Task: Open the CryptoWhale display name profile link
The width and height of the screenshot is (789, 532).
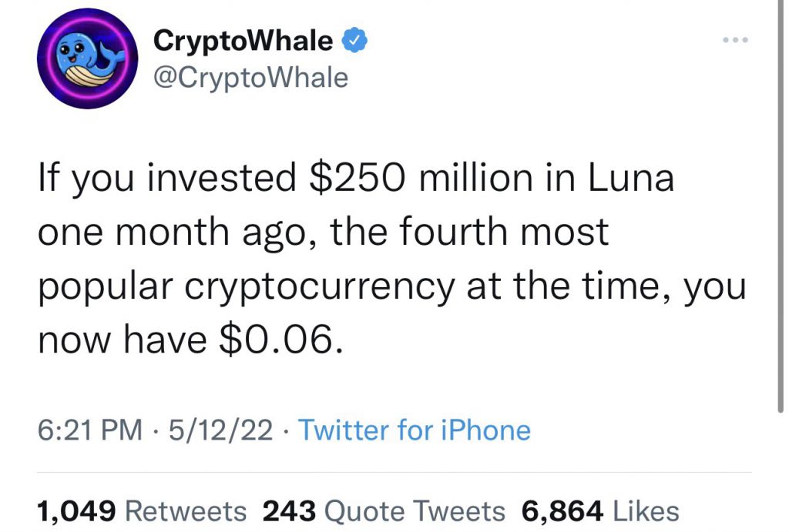Action: pos(243,40)
